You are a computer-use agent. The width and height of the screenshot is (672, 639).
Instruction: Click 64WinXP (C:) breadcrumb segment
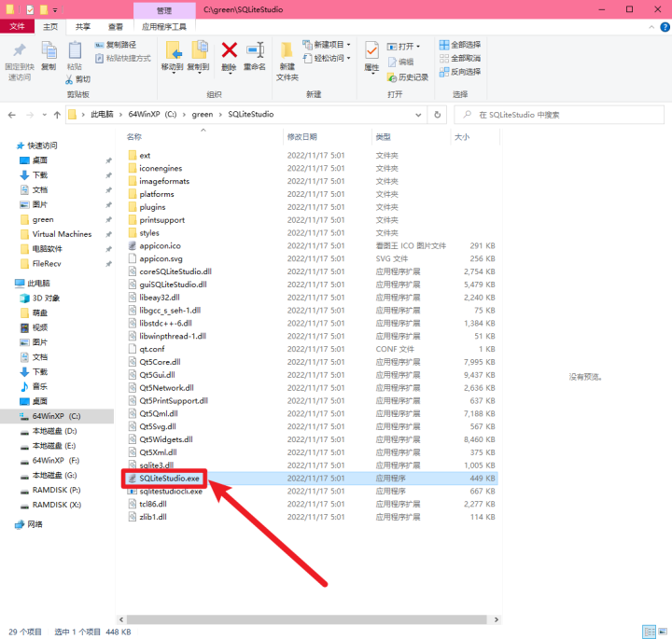click(152, 115)
